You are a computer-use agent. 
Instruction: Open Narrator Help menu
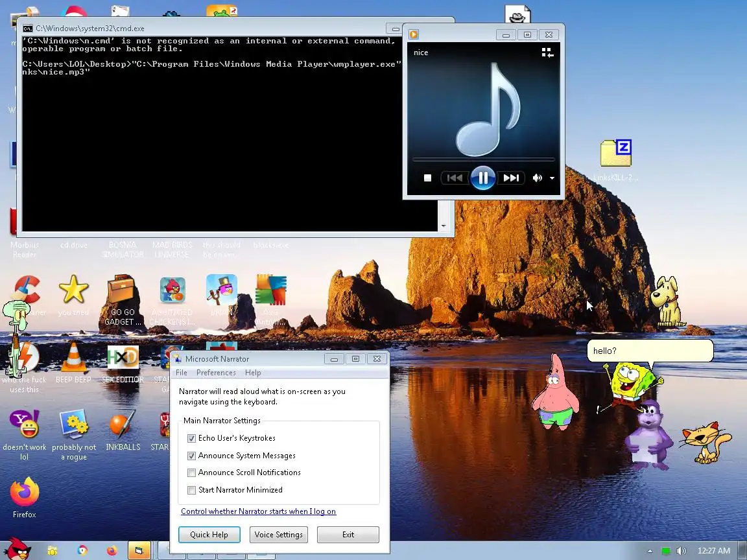[253, 373]
